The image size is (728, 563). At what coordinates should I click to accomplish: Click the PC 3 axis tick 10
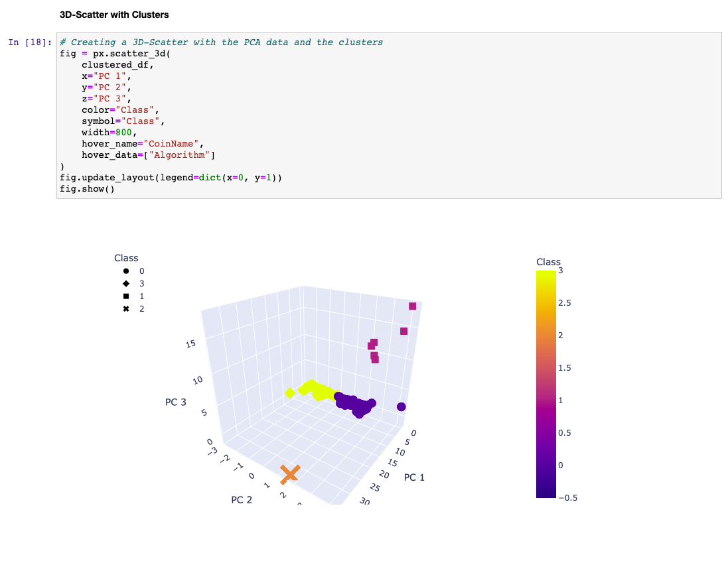tap(198, 380)
